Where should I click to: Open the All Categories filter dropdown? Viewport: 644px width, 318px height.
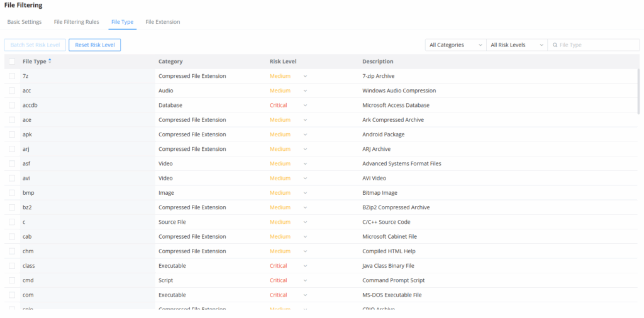pos(455,45)
